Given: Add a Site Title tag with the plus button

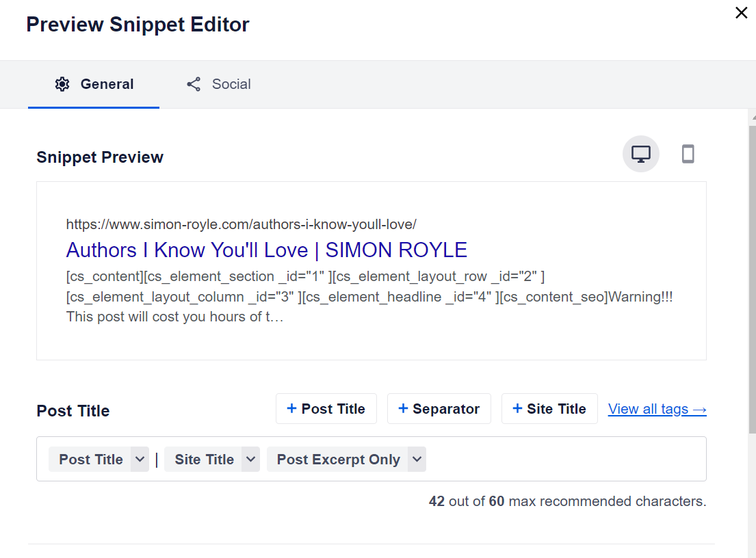Looking at the screenshot, I should 549,409.
